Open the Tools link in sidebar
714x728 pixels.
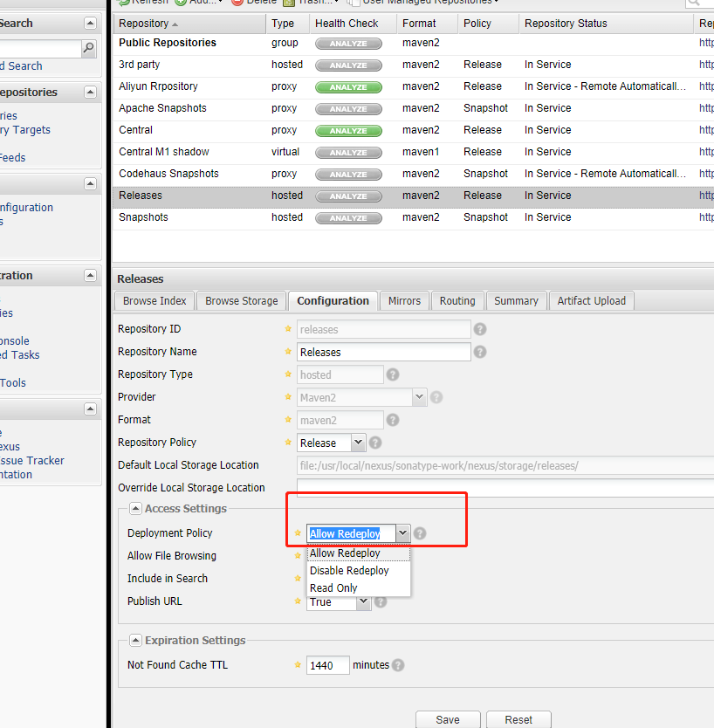(x=13, y=383)
